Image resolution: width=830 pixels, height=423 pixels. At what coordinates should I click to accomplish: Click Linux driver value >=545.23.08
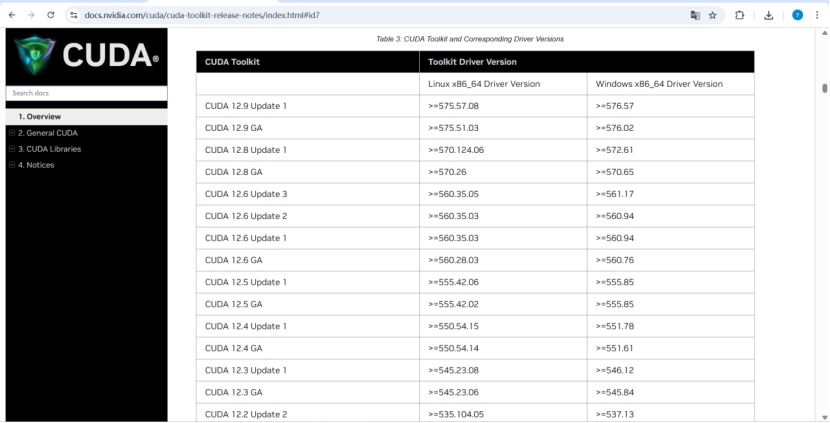(x=453, y=371)
